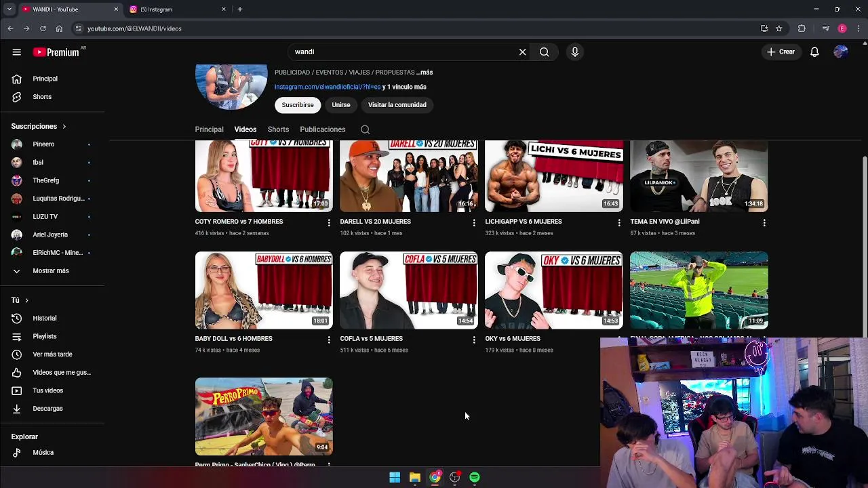868x488 pixels.
Task: Click the Unirse button
Action: pos(341,105)
